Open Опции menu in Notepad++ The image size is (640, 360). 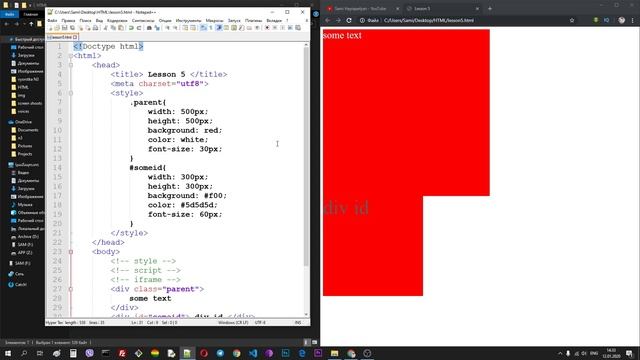165,20
